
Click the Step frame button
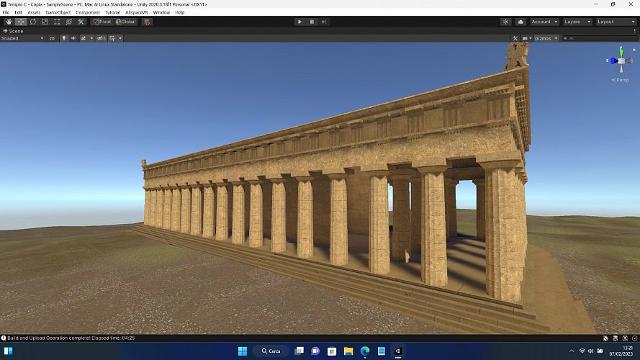point(324,22)
